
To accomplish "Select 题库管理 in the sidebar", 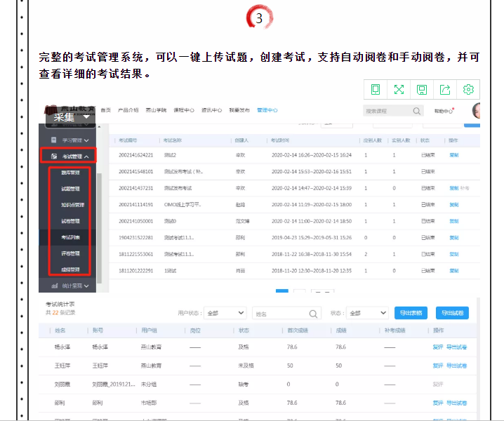I will click(x=70, y=173).
